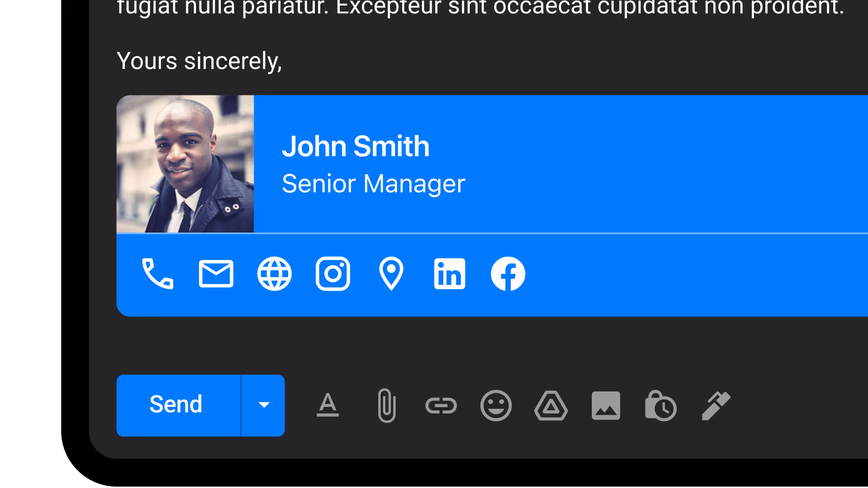868x488 pixels.
Task: Attach a file with the paperclip icon
Action: point(387,406)
